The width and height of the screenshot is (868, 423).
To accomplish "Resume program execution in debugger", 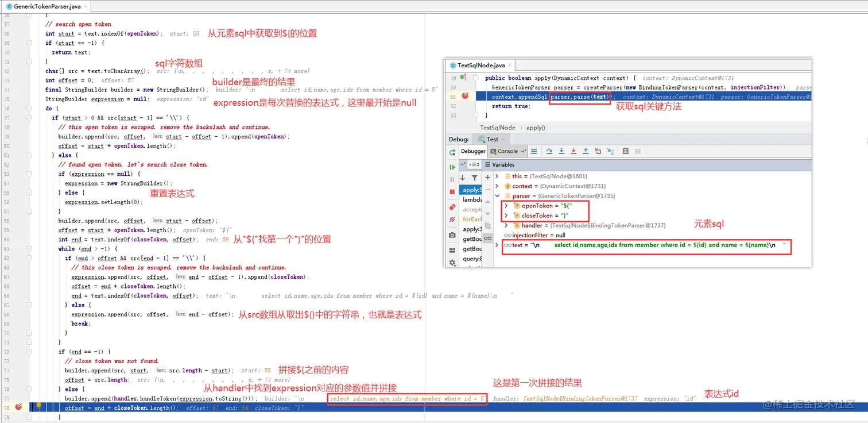I will [452, 167].
